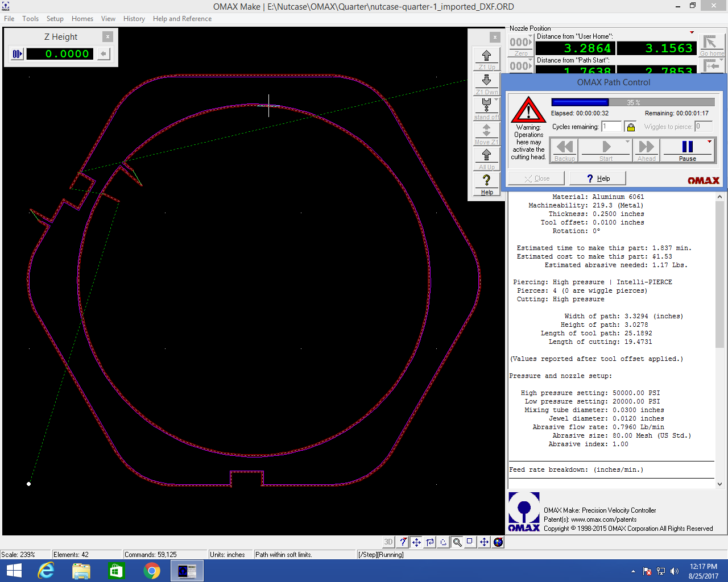Image resolution: width=728 pixels, height=582 pixels.
Task: Click the Ahead fast-forward button
Action: pyautogui.click(x=646, y=151)
